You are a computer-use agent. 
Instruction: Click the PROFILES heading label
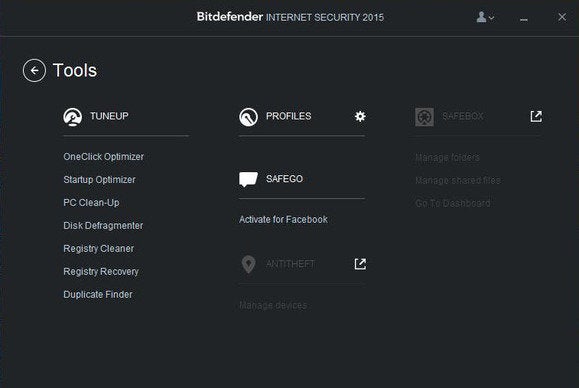point(289,116)
